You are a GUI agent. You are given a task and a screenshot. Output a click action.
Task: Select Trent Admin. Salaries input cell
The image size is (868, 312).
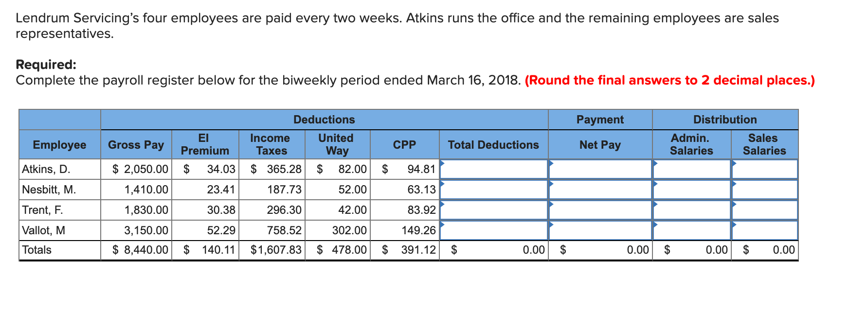pos(692,210)
